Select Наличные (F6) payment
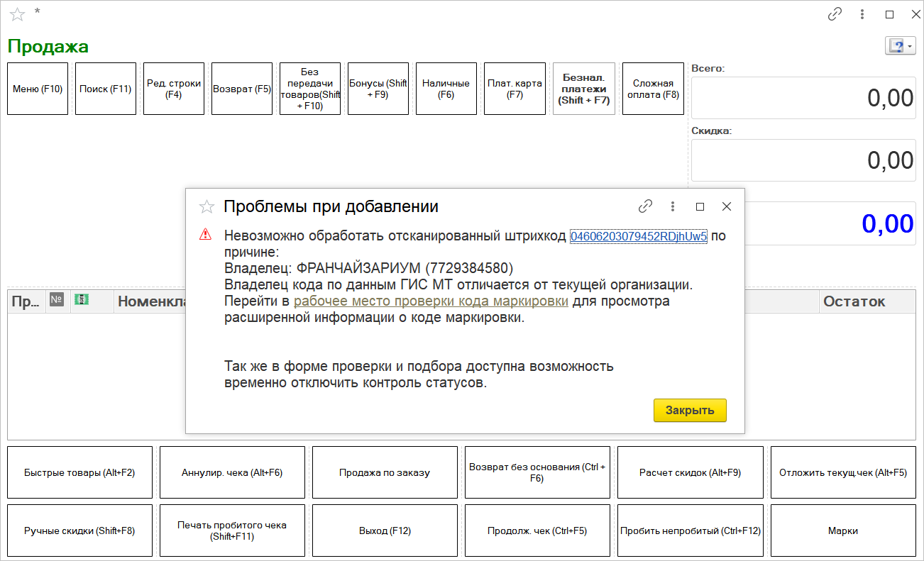The height and width of the screenshot is (561, 924). 446,89
